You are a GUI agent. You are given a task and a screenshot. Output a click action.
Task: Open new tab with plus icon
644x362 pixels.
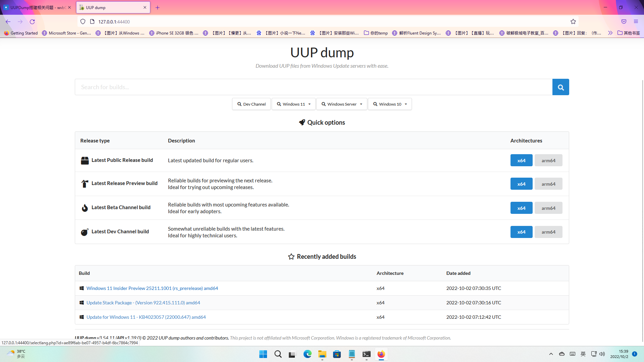coord(158,7)
